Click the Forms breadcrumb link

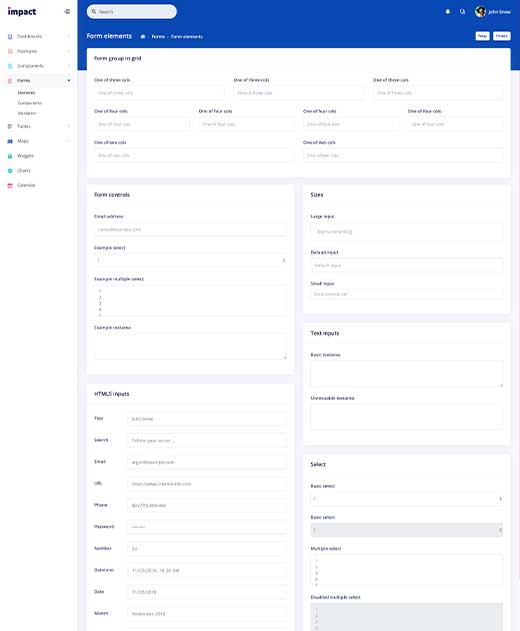click(x=158, y=37)
